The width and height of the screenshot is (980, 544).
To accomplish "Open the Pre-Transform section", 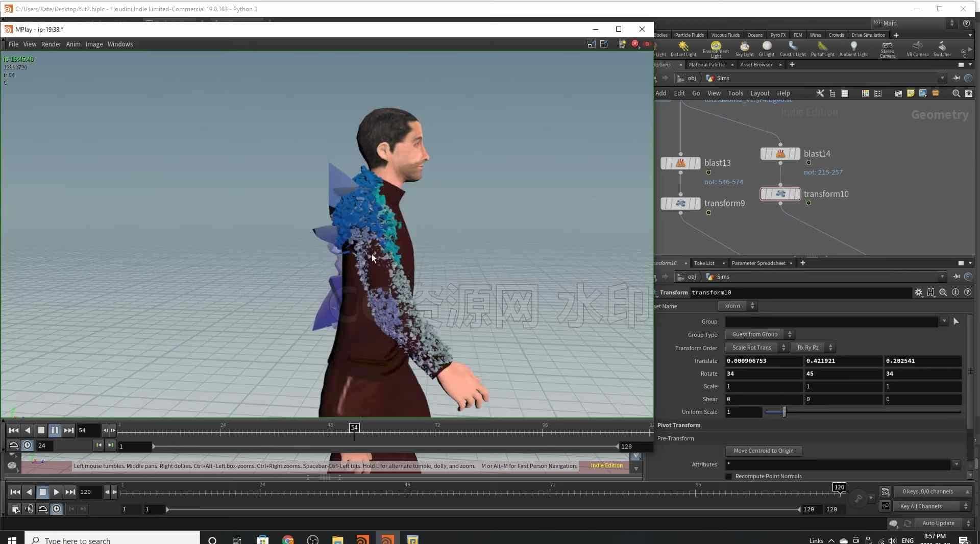I will 675,439.
